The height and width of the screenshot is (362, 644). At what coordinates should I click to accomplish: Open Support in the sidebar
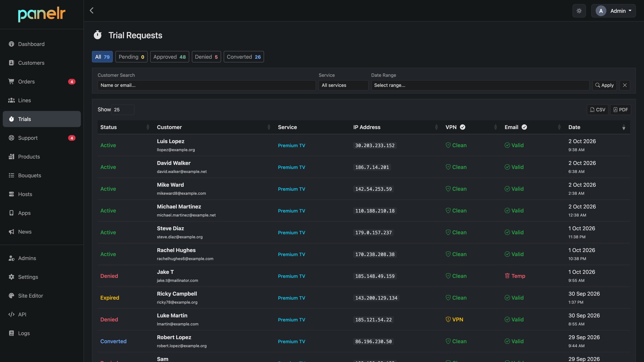point(42,138)
